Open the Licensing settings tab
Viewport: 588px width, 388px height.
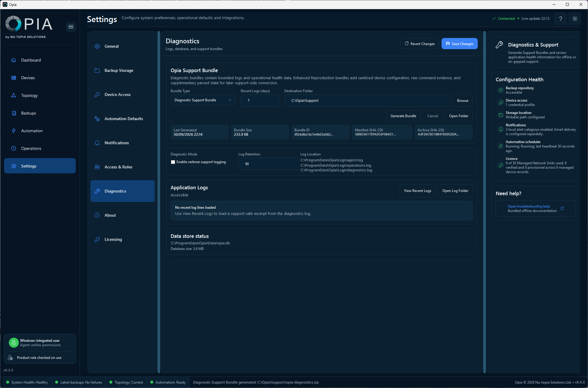tap(123, 239)
